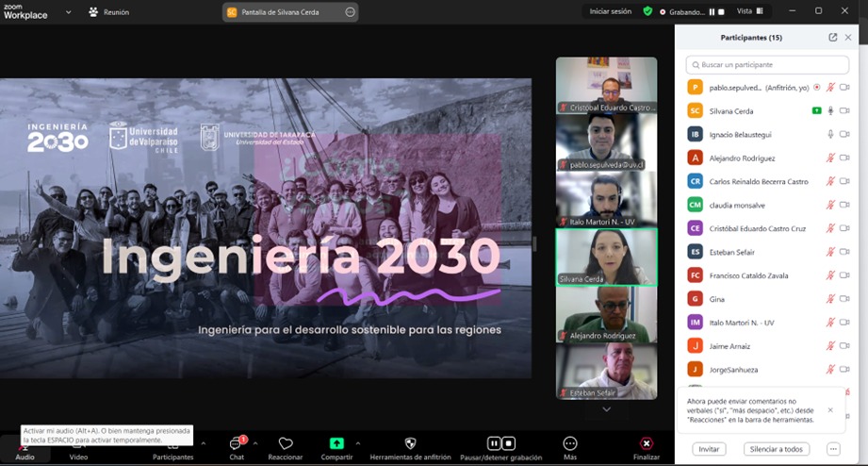Viewport: 868px width, 466px height.
Task: Click the Reunión label in title bar
Action: pos(116,12)
